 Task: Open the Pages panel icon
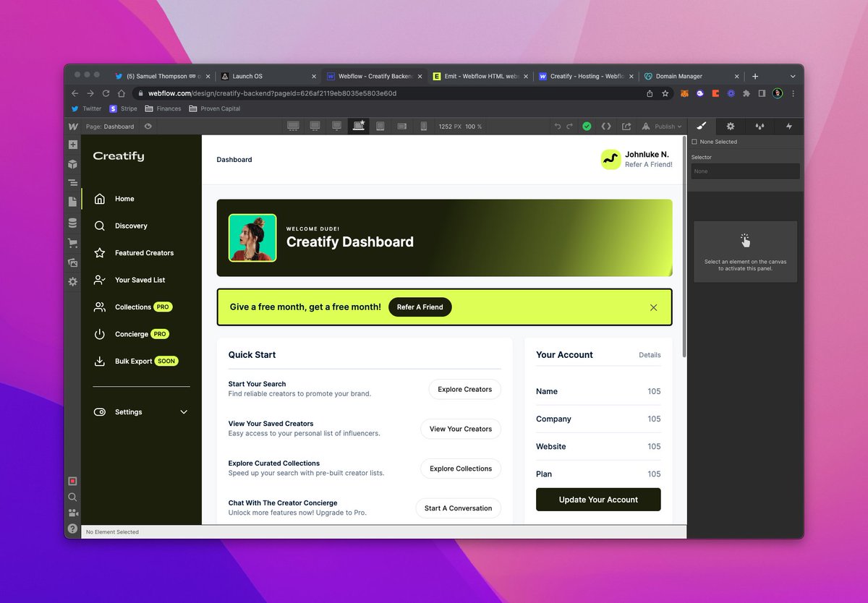pyautogui.click(x=73, y=202)
